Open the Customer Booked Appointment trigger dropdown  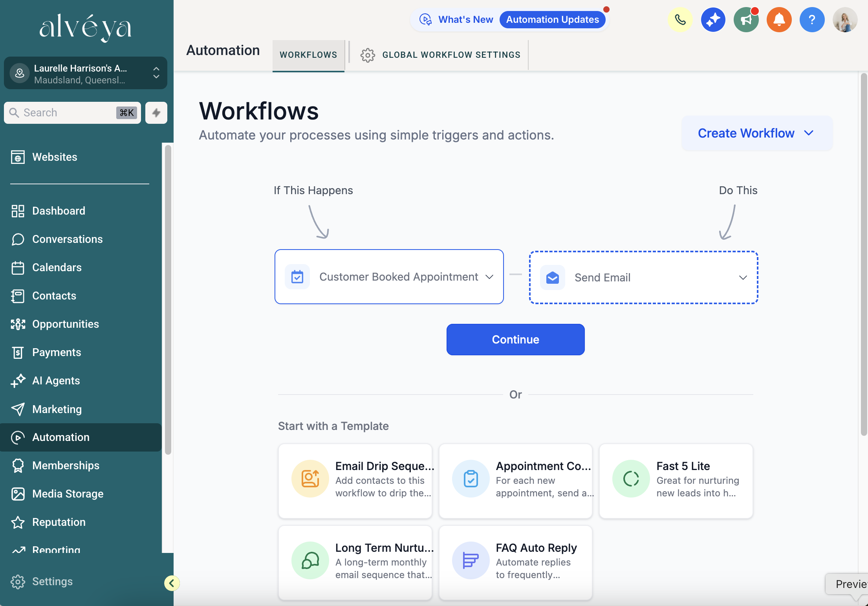389,277
